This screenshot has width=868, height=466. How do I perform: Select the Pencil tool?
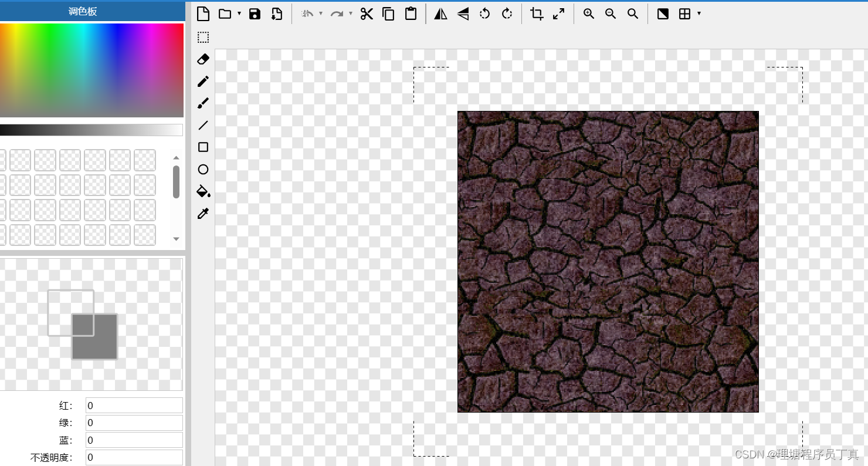[x=203, y=82]
